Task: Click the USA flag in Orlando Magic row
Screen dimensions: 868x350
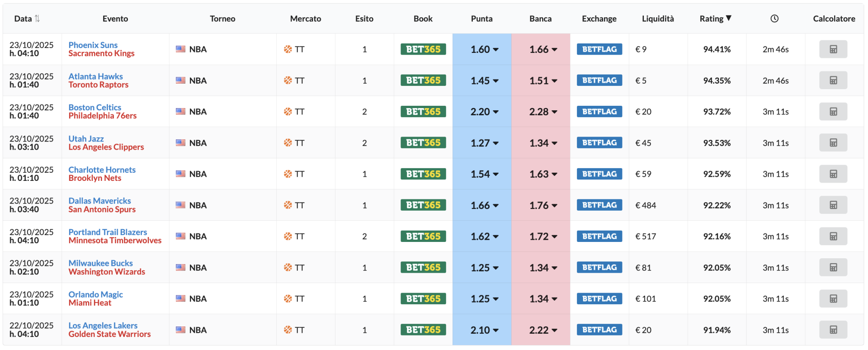Action: click(x=180, y=298)
